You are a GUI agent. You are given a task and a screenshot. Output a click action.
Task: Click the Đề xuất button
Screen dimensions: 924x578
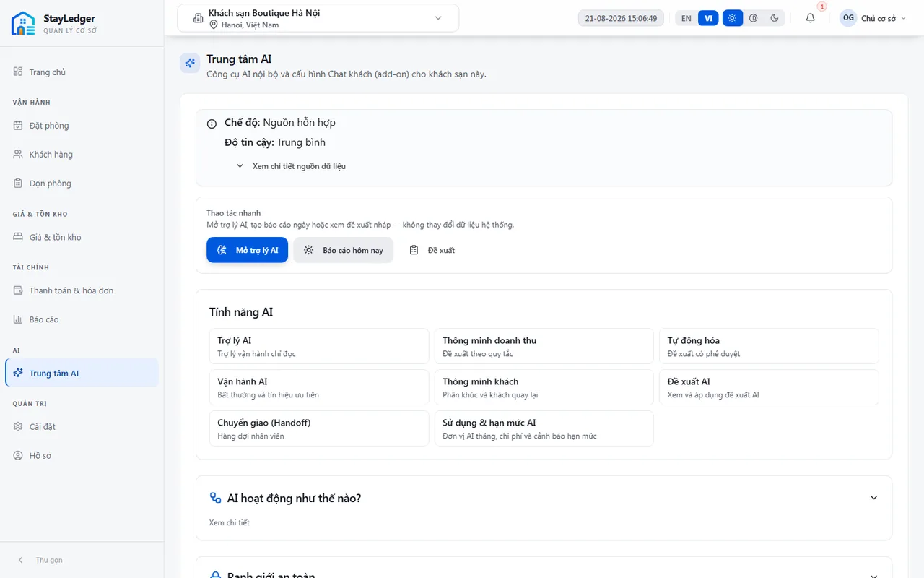432,250
